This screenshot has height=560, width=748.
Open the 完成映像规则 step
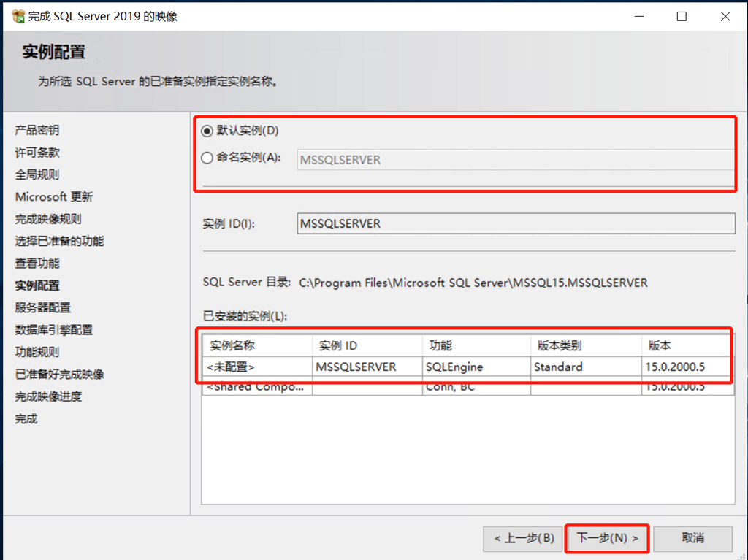[x=48, y=219]
